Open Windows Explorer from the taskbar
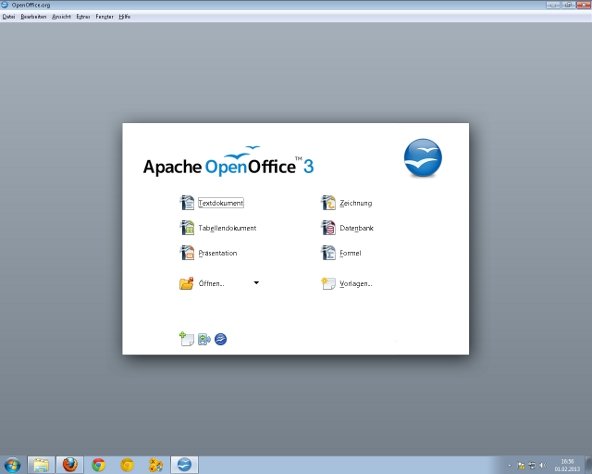Screen dimensions: 592x474 coord(41,465)
